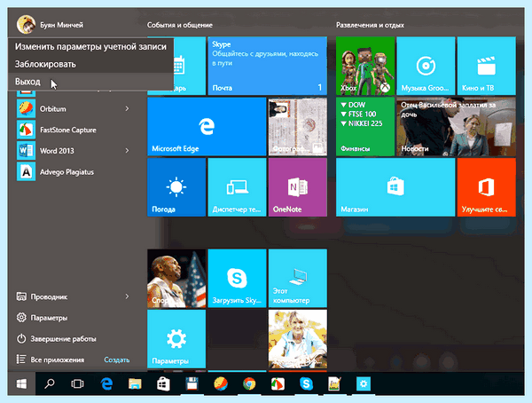
Task: Open the Кино и ТВ tile
Action: [x=487, y=66]
